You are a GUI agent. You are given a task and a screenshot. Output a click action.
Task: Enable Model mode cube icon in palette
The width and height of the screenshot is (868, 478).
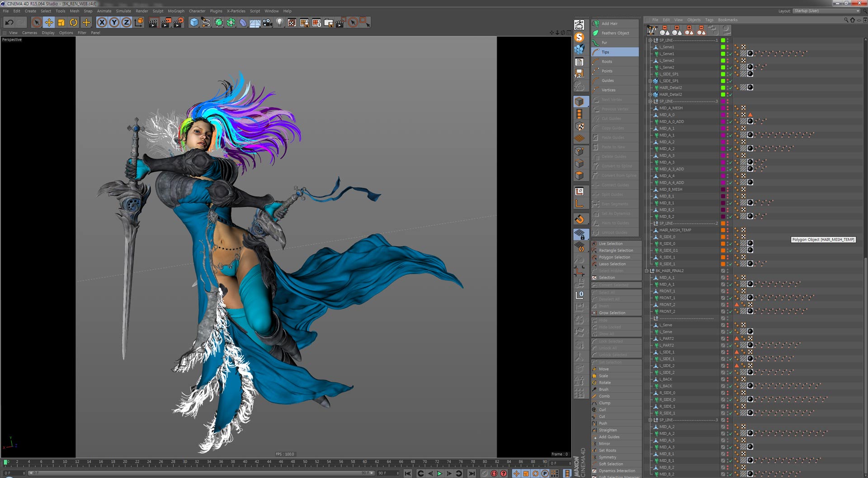579,102
